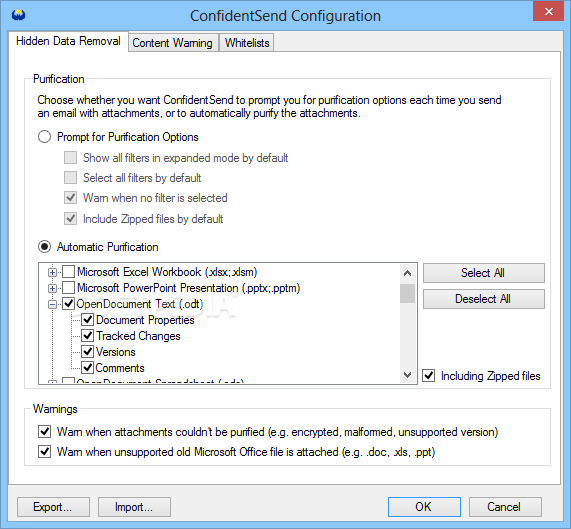Uncheck the Document Properties checkbox
The image size is (571, 529).
pyautogui.click(x=87, y=320)
